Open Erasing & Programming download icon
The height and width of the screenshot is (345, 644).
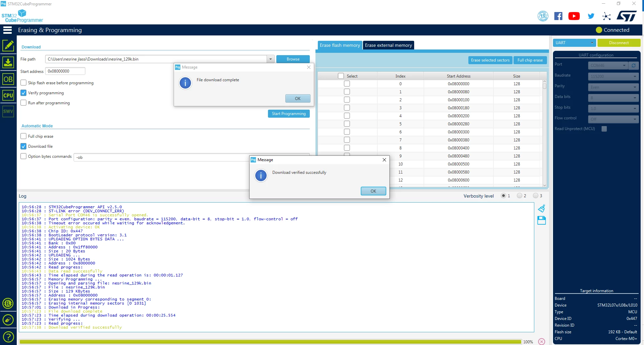[x=8, y=62]
